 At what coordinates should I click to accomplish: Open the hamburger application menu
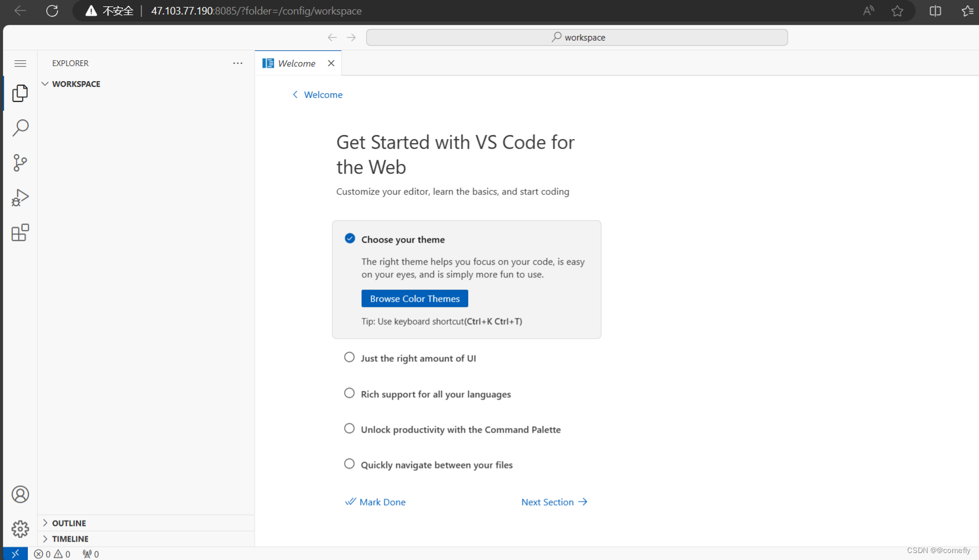20,63
